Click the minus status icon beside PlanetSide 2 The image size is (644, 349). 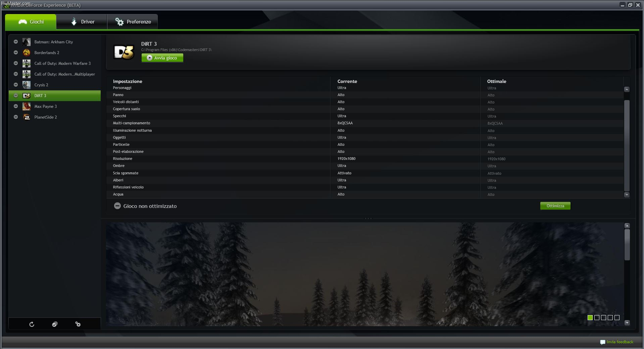[16, 117]
